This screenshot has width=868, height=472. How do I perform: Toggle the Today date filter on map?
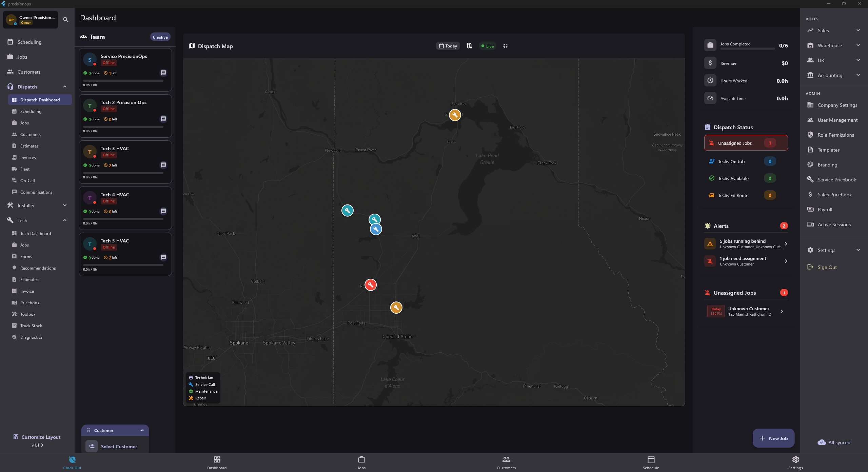[448, 46]
